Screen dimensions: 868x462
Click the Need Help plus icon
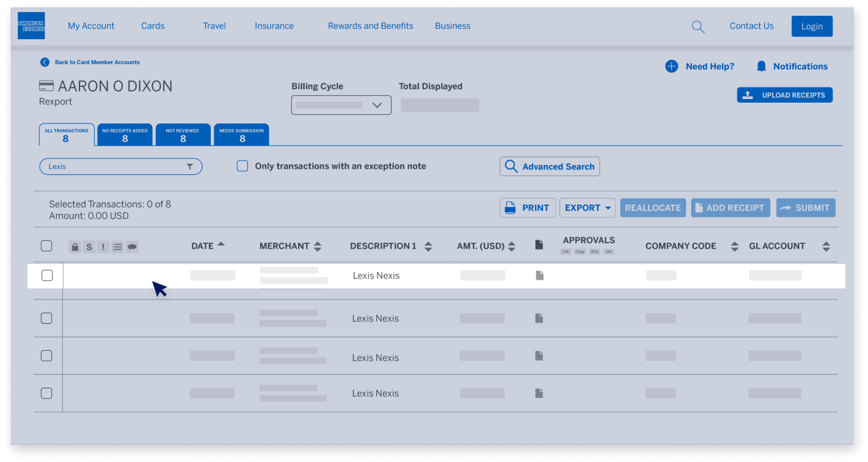click(672, 66)
